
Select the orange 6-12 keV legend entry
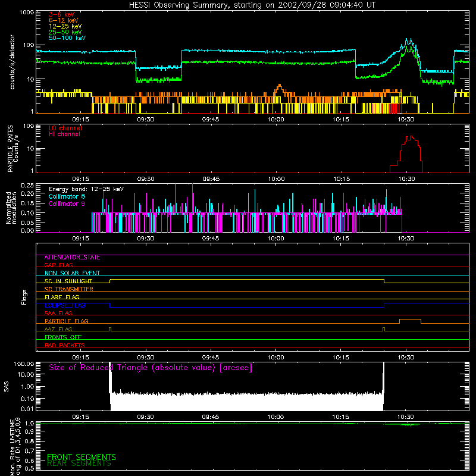pos(64,20)
